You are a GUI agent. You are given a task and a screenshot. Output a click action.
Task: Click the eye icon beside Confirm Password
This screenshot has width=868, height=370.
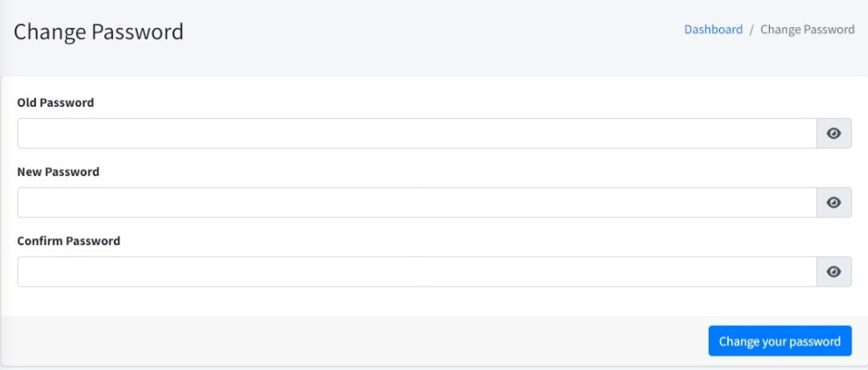point(834,272)
